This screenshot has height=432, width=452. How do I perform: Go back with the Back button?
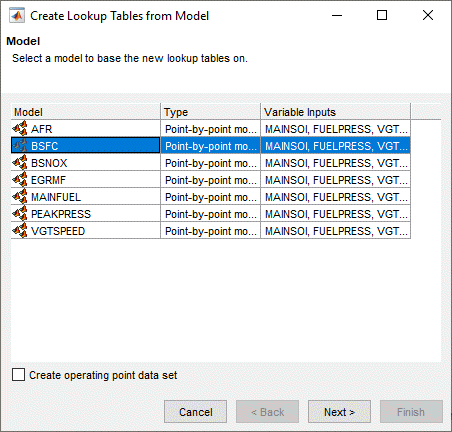tap(267, 412)
